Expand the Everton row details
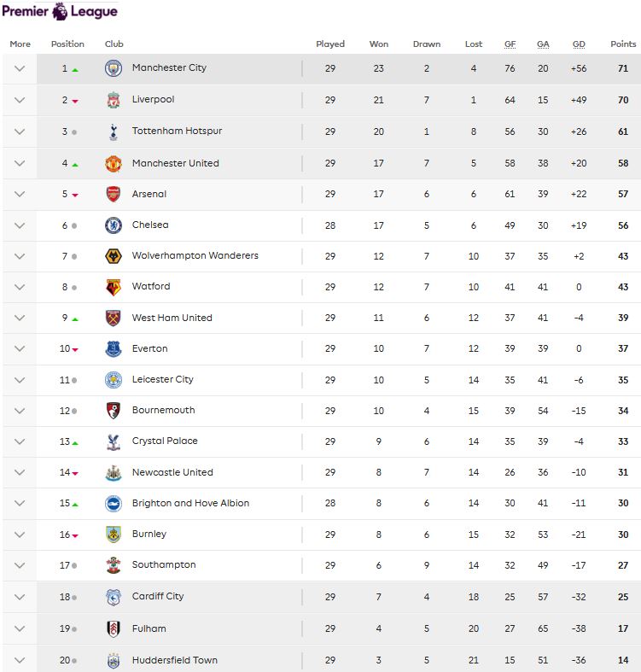 (x=20, y=349)
